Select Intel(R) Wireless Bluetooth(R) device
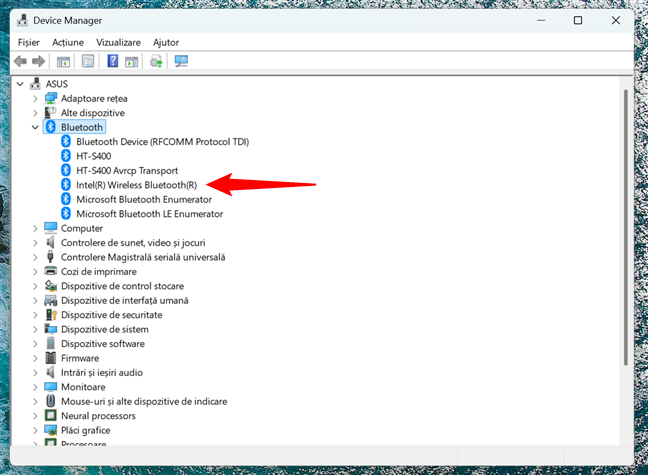 click(137, 185)
